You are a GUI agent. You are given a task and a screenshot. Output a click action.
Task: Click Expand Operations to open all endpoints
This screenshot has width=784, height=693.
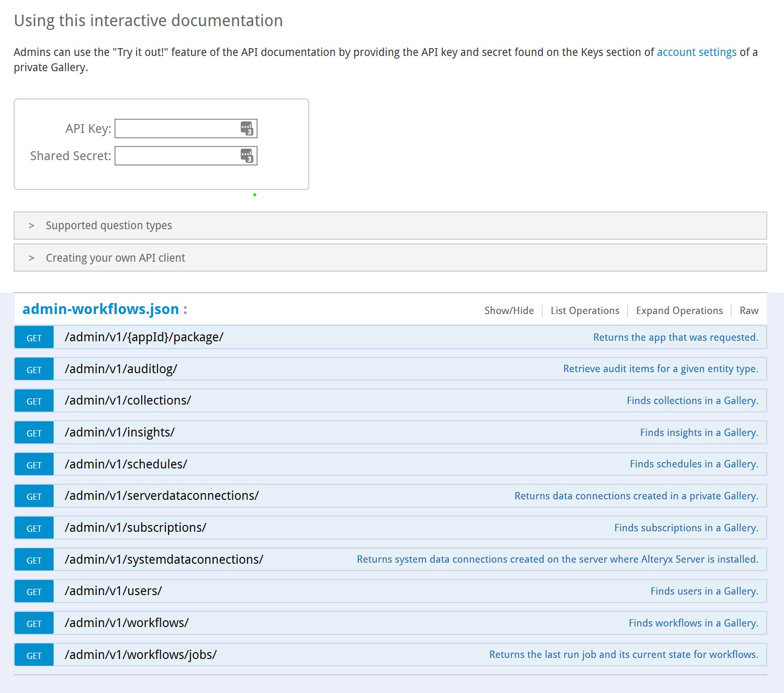coord(679,310)
